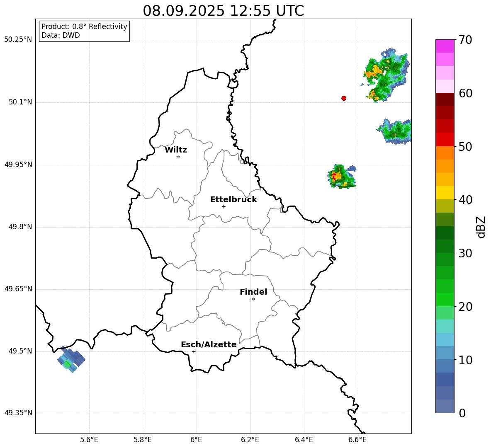Click the 20 value on colorbar
This screenshot has width=491, height=448.
[x=465, y=306]
